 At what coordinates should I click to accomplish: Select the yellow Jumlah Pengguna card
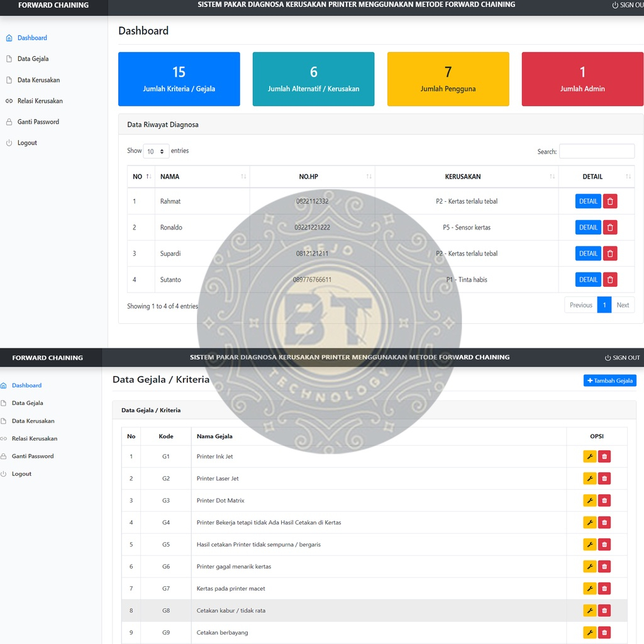click(x=448, y=79)
